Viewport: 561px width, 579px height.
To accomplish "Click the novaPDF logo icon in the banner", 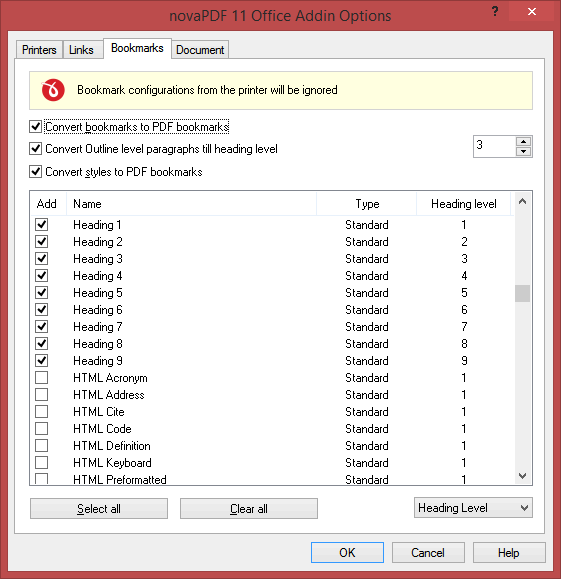I will click(53, 90).
